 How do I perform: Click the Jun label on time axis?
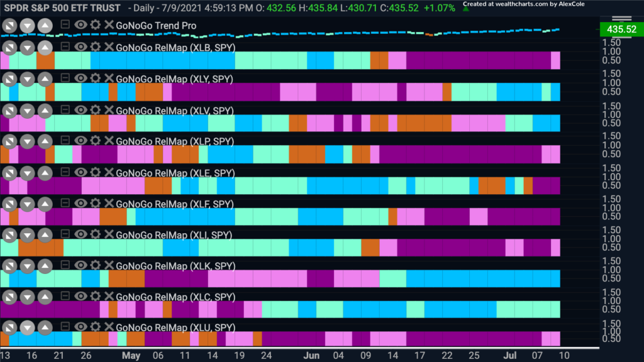311,356
